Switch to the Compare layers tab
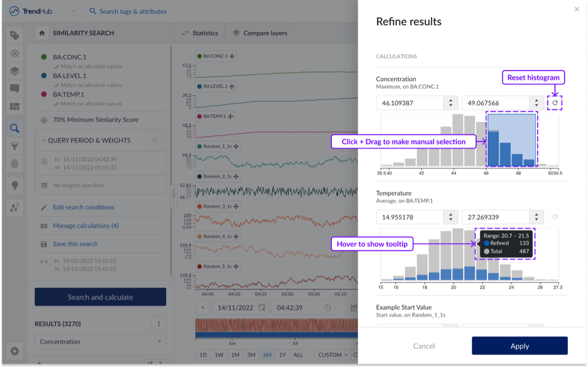 260,33
